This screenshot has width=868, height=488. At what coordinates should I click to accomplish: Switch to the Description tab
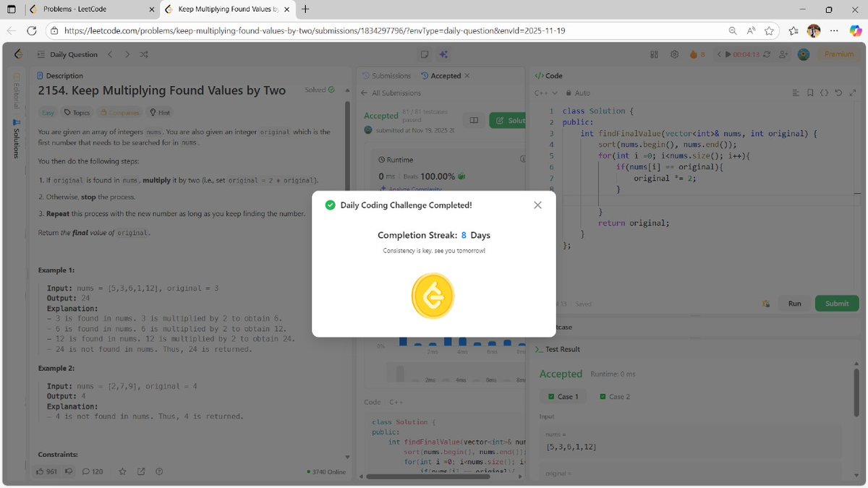(60, 75)
